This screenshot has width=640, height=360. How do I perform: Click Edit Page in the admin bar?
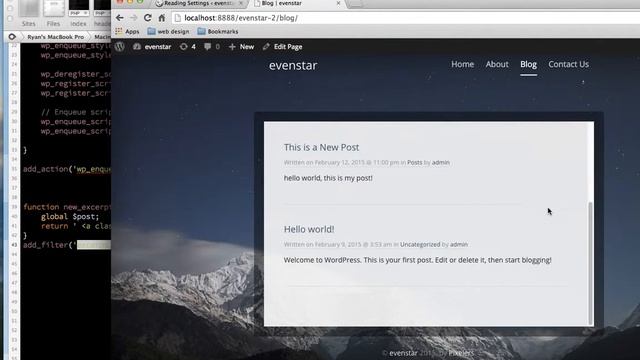pos(282,47)
